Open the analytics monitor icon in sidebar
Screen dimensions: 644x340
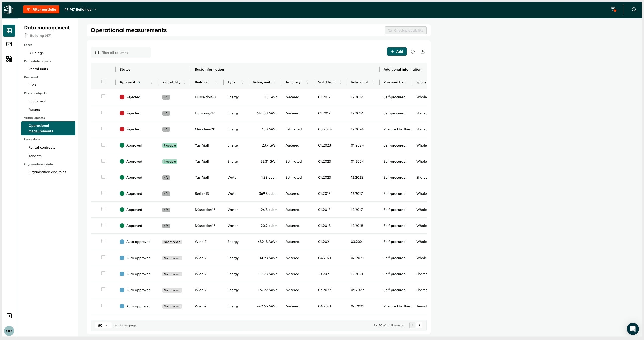9,45
